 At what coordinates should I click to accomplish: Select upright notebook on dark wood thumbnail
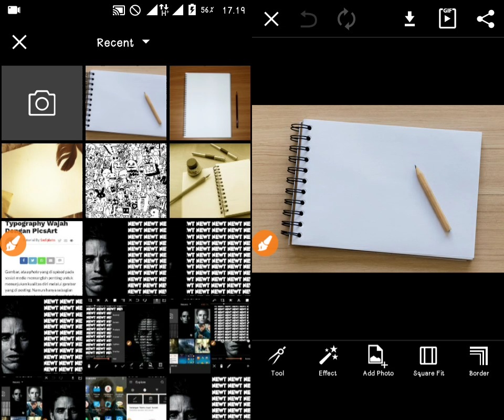click(210, 103)
